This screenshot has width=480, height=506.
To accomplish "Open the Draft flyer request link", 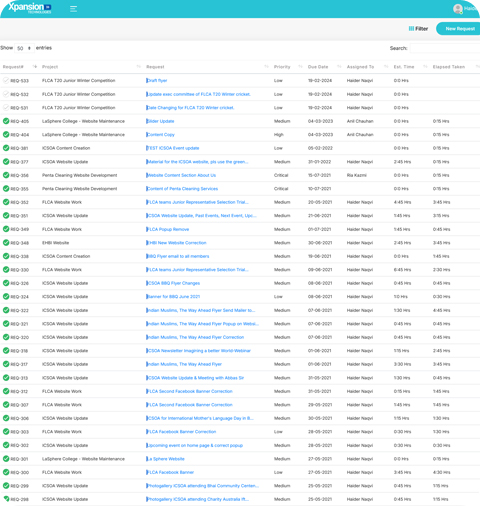I will 157,81.
